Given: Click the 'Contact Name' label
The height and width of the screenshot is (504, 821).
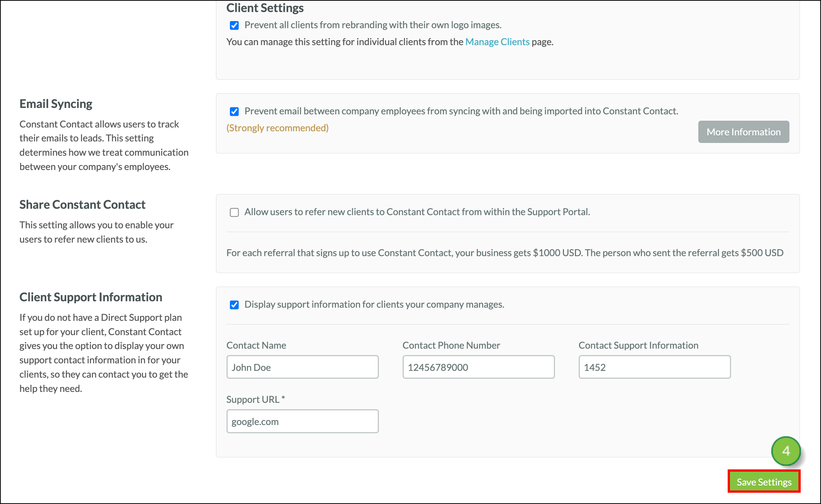Looking at the screenshot, I should point(256,345).
